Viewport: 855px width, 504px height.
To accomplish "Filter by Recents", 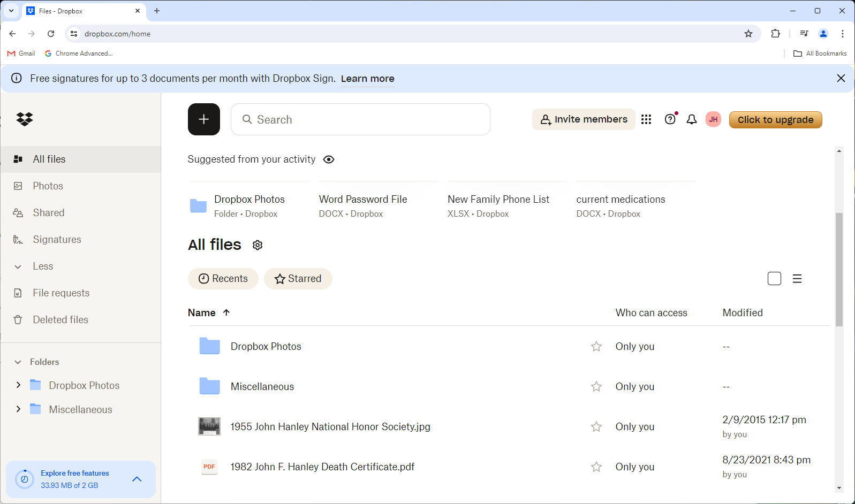I will pos(223,279).
